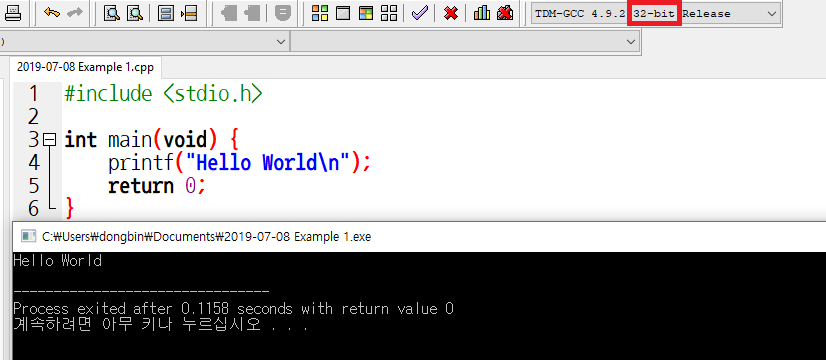Rebuild all with the four outlined squares icon
The width and height of the screenshot is (826, 360).
pyautogui.click(x=389, y=13)
